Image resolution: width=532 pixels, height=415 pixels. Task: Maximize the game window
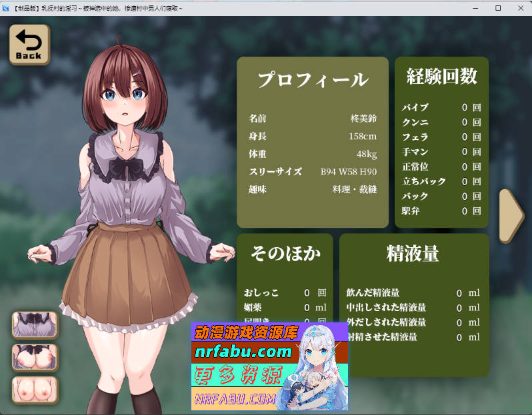[x=498, y=8]
